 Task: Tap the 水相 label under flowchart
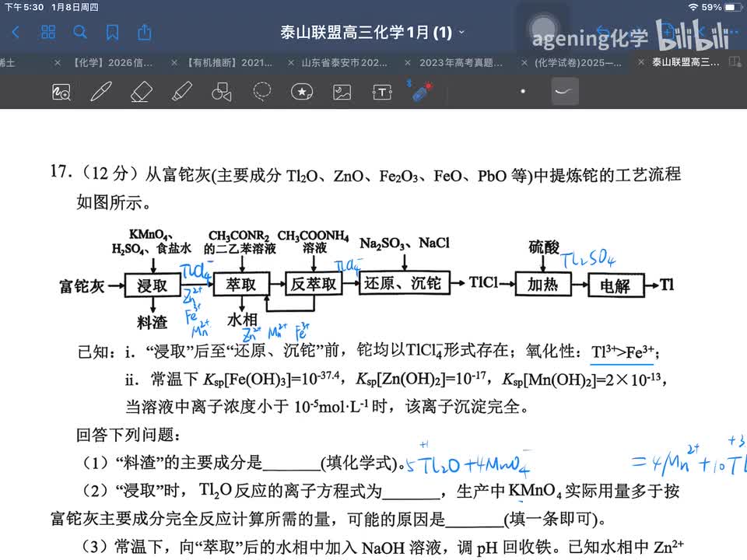pos(241,320)
